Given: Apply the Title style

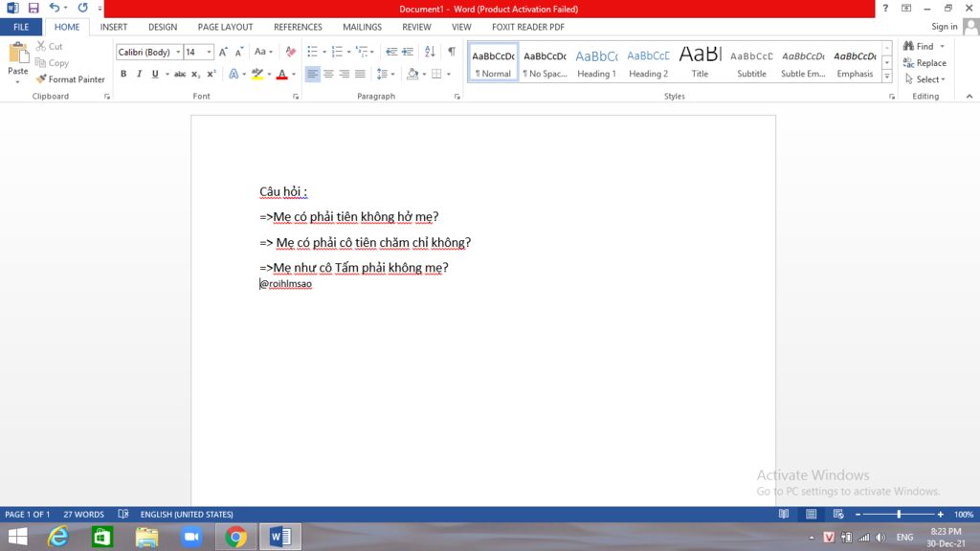Looking at the screenshot, I should tap(700, 62).
